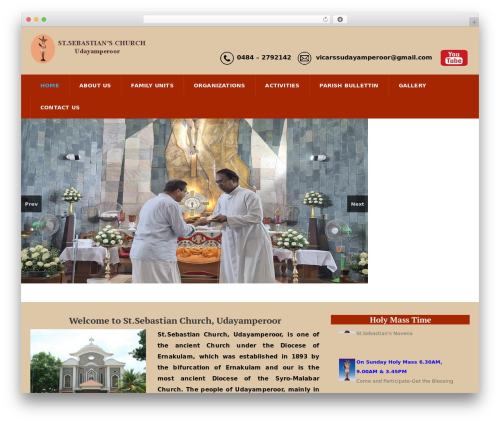Click the browser reader button icon
The image size is (500, 423).
point(340,20)
